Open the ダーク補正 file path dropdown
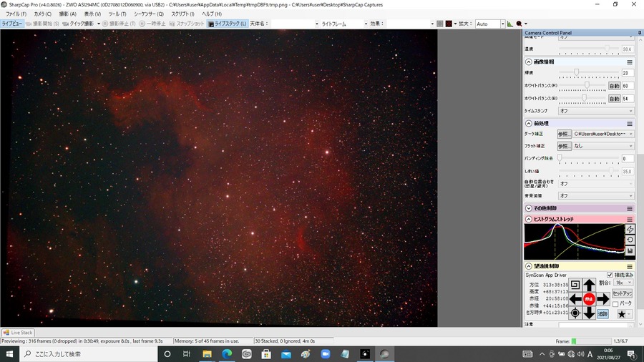This screenshot has height=362, width=644. [x=603, y=134]
